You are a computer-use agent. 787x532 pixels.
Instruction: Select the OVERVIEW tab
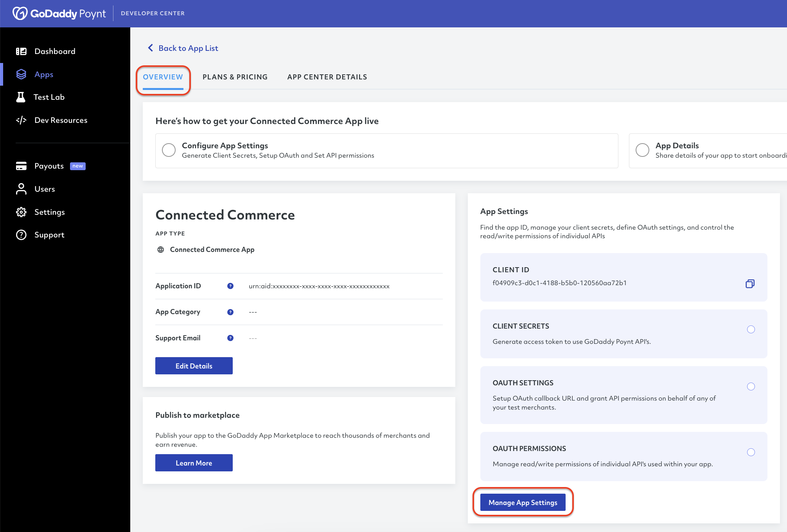(x=163, y=77)
